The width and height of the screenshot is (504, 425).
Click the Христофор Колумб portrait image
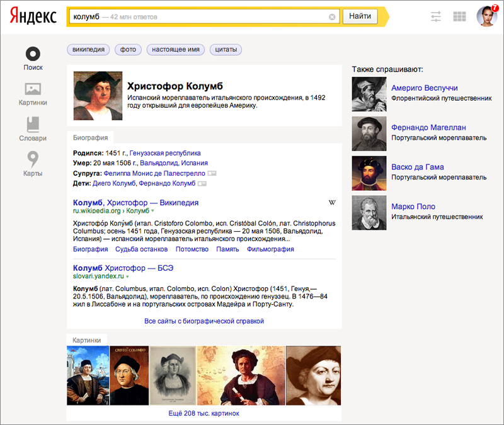(x=98, y=96)
